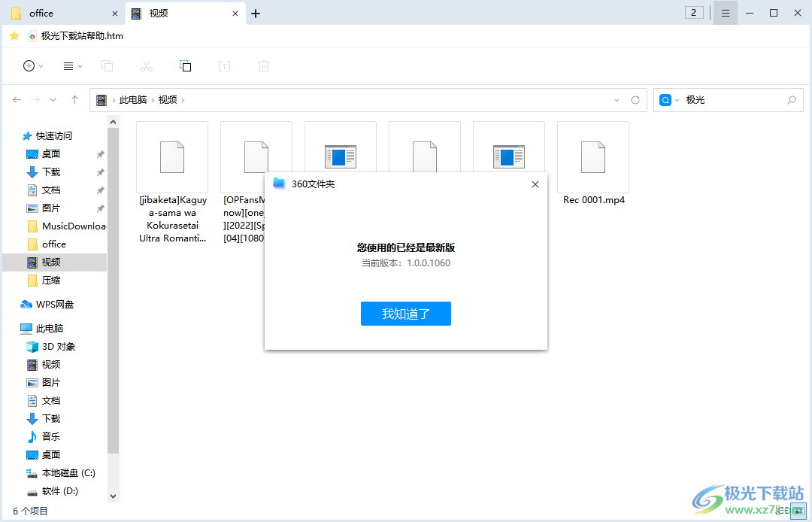Select WPS网盘 in the sidebar
This screenshot has height=522, width=812.
(55, 305)
